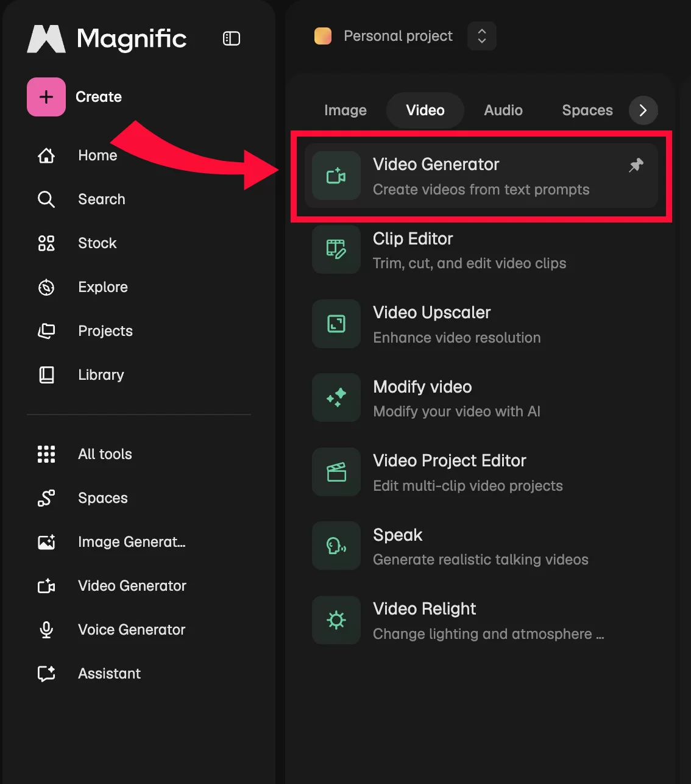Select Stock in the sidebar

point(97,243)
